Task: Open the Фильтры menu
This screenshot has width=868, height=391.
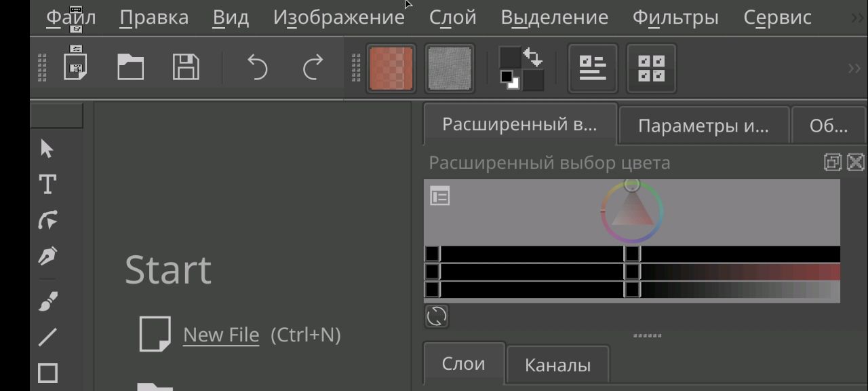Action: 675,17
